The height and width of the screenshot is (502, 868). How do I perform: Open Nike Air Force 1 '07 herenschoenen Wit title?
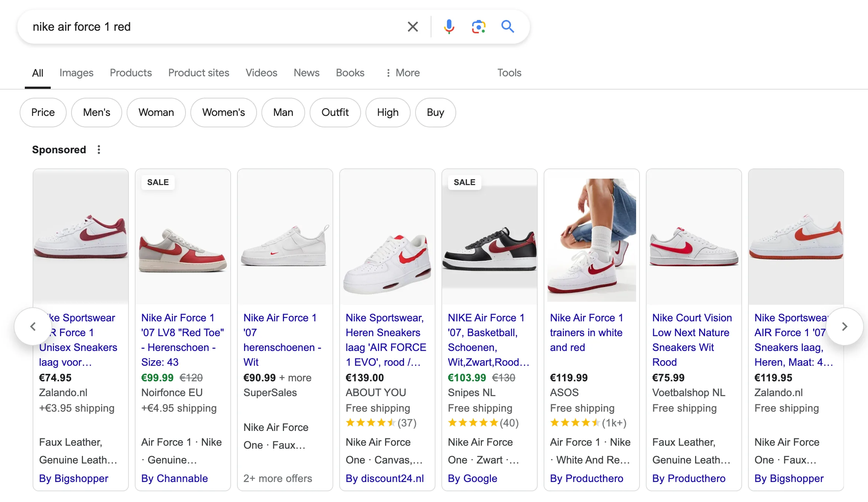[283, 340]
